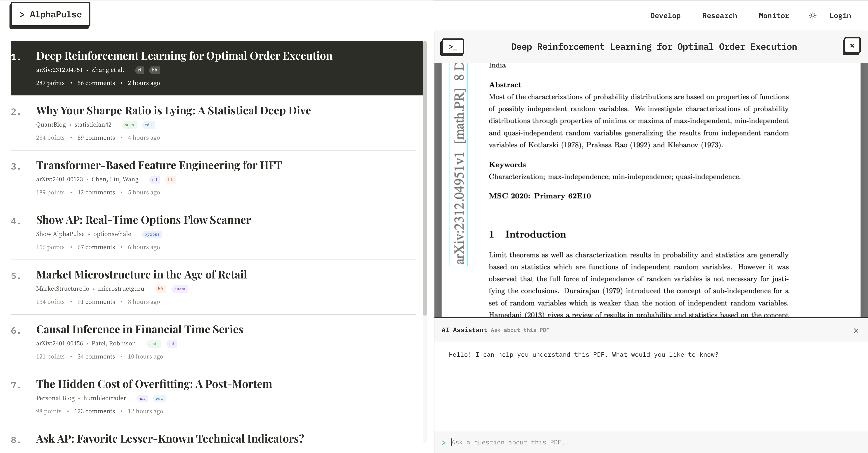Open the Monitor menu
The image size is (868, 453).
click(x=774, y=16)
